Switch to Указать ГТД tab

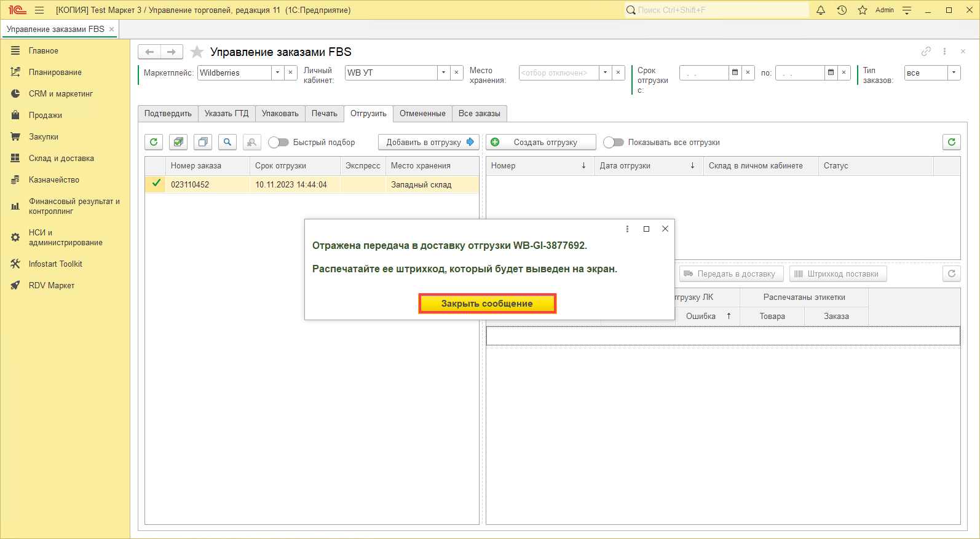pos(226,113)
